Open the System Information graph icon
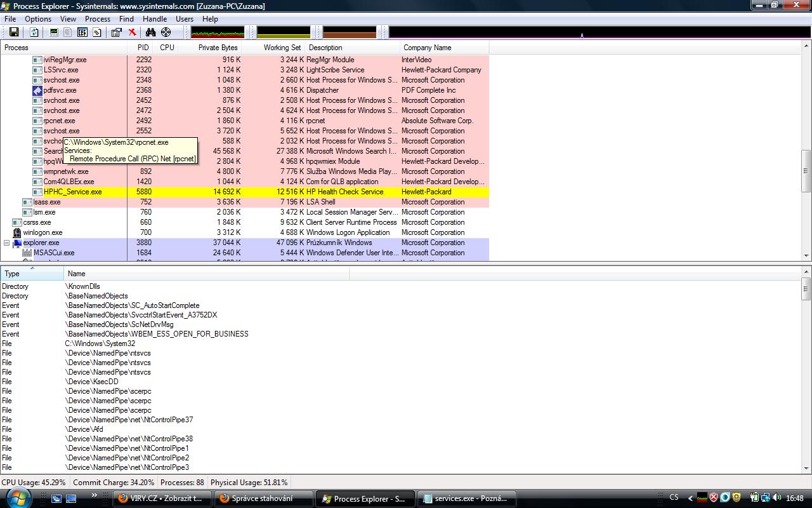 [x=54, y=32]
